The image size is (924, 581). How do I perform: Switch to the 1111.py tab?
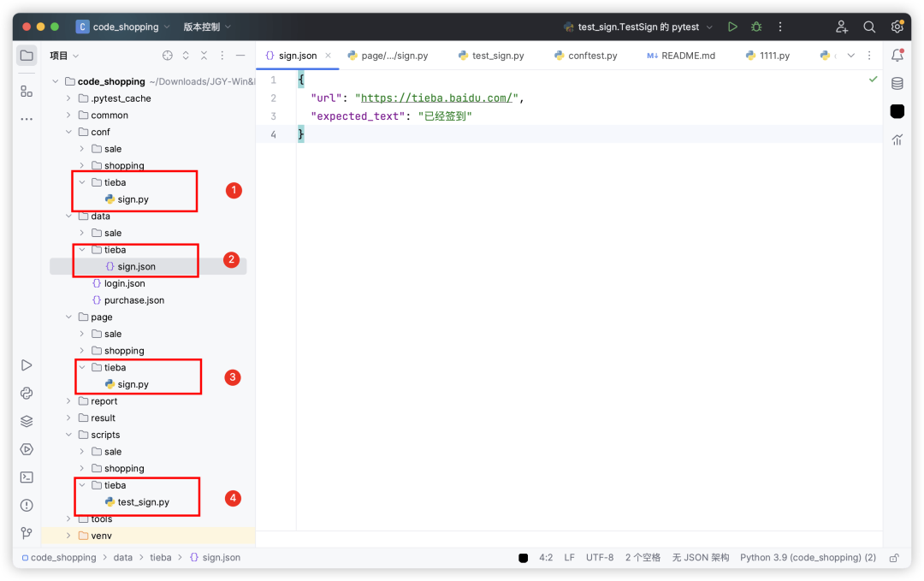(x=767, y=56)
